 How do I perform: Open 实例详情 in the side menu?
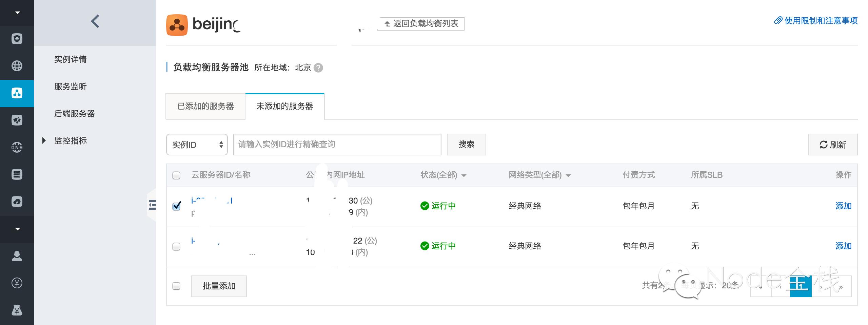click(x=71, y=59)
